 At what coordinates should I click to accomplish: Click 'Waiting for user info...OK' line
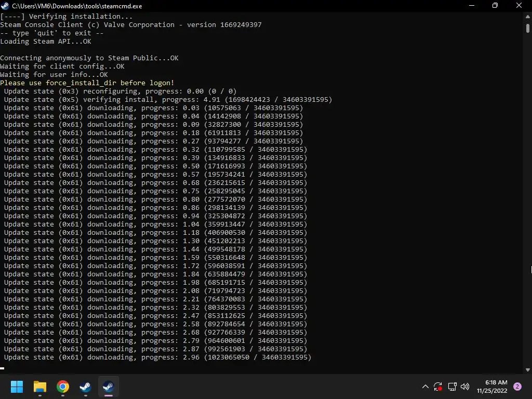(54, 75)
